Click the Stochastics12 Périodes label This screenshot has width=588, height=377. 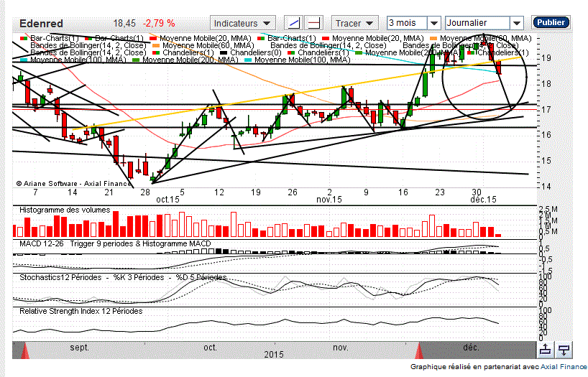click(123, 277)
